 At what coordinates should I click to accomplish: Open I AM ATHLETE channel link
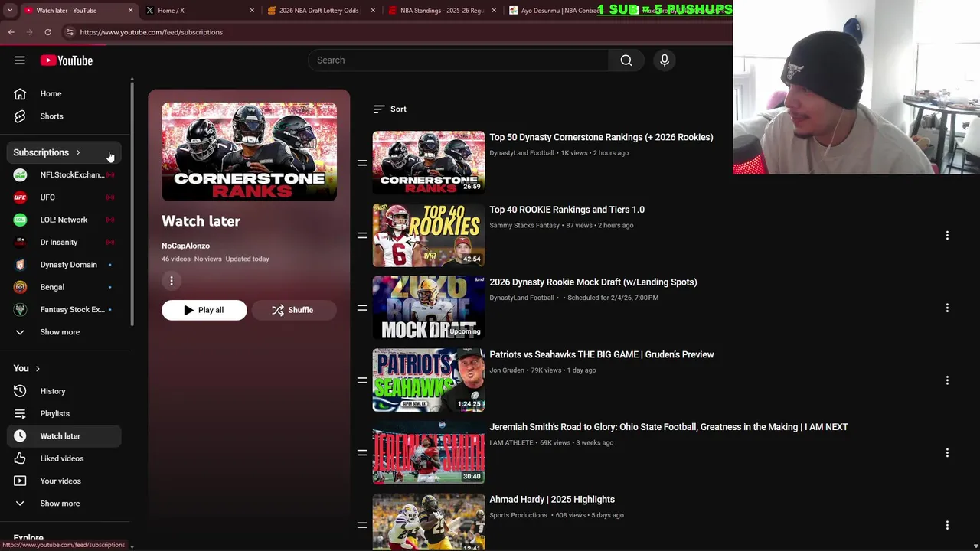(x=511, y=443)
